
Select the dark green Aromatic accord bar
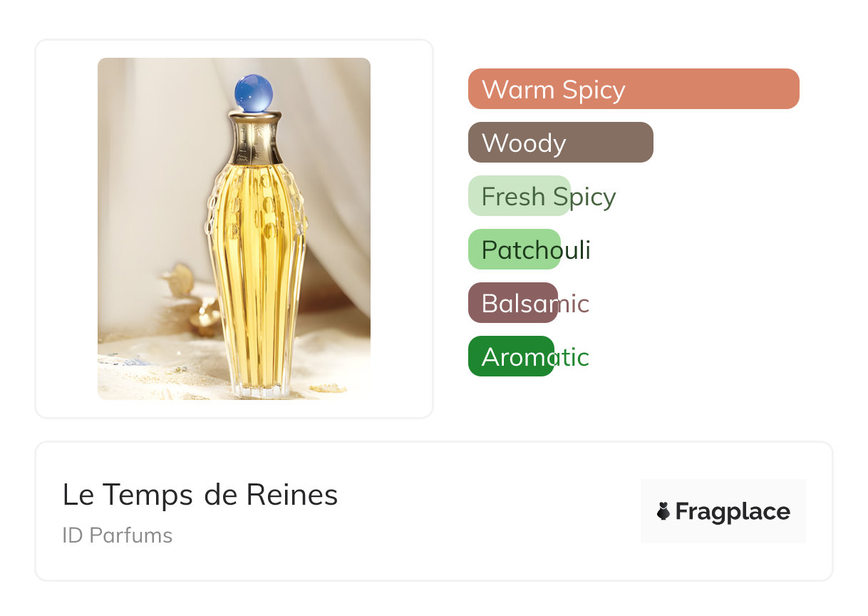(511, 356)
